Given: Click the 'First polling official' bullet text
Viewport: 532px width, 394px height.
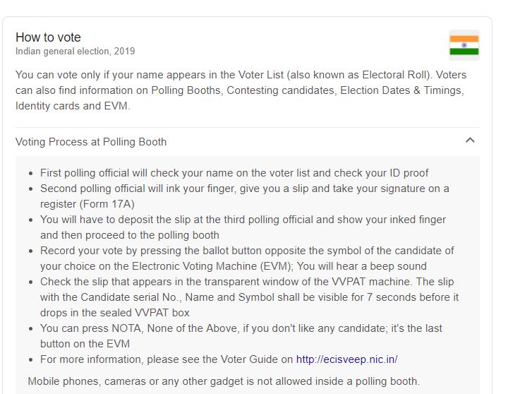Looking at the screenshot, I should (234, 173).
